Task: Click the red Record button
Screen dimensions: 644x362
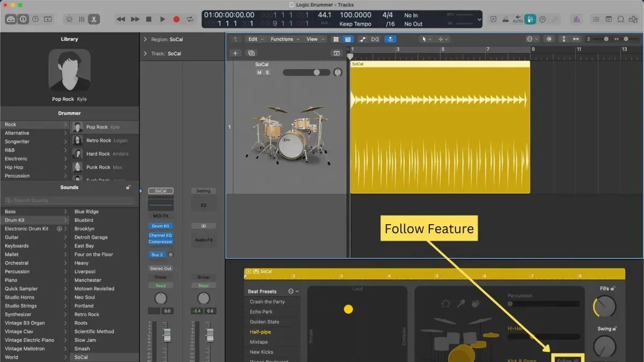Action: pyautogui.click(x=176, y=19)
